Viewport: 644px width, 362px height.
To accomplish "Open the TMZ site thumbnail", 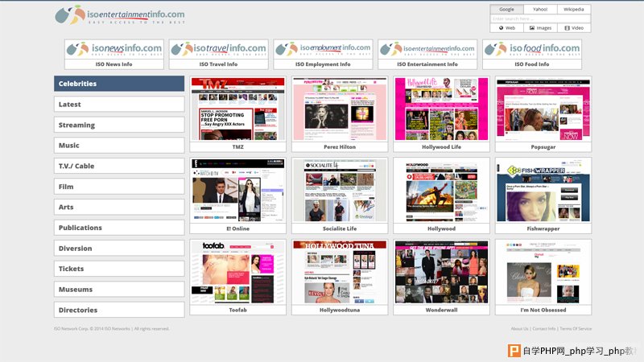I will point(237,109).
